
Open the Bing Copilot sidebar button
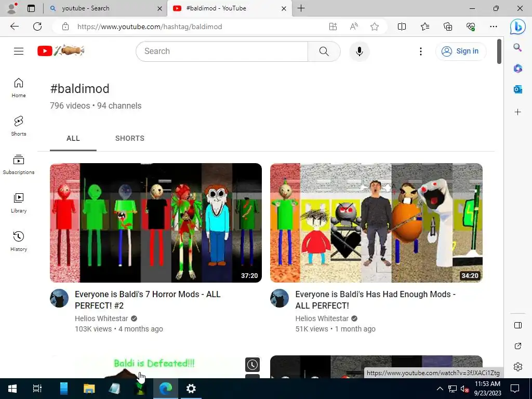coord(518,26)
